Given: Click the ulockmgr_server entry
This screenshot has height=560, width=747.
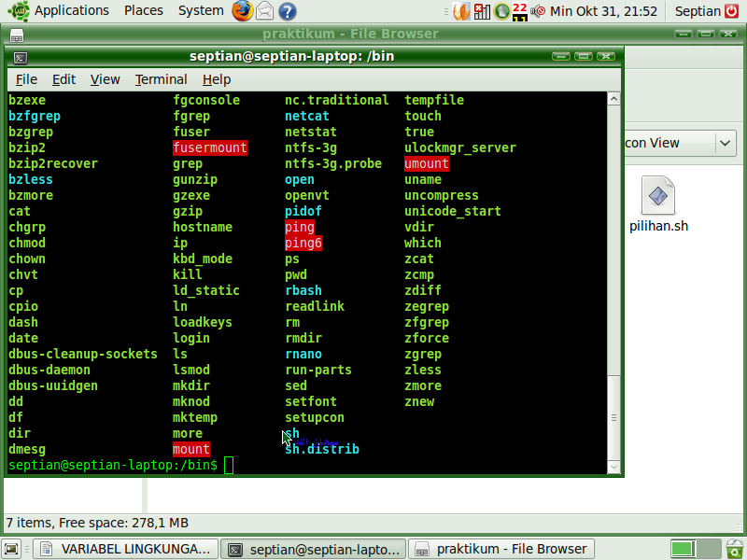Looking at the screenshot, I should pyautogui.click(x=460, y=147).
